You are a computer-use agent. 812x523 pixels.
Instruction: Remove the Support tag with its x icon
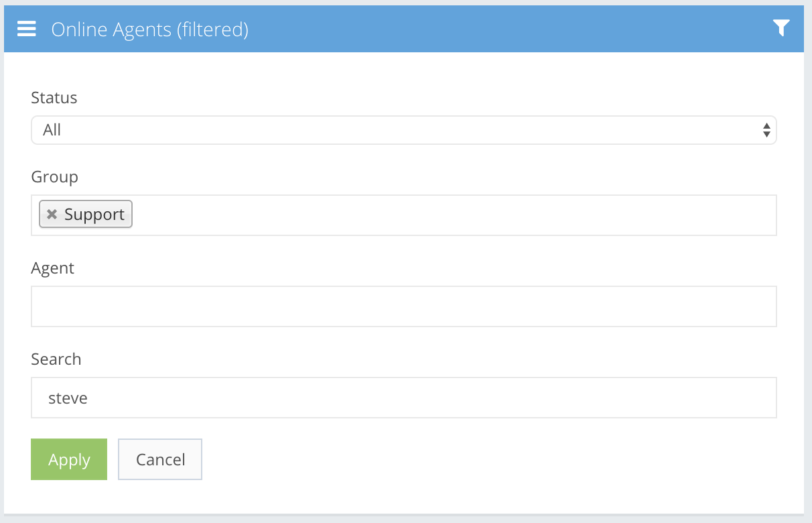(52, 215)
